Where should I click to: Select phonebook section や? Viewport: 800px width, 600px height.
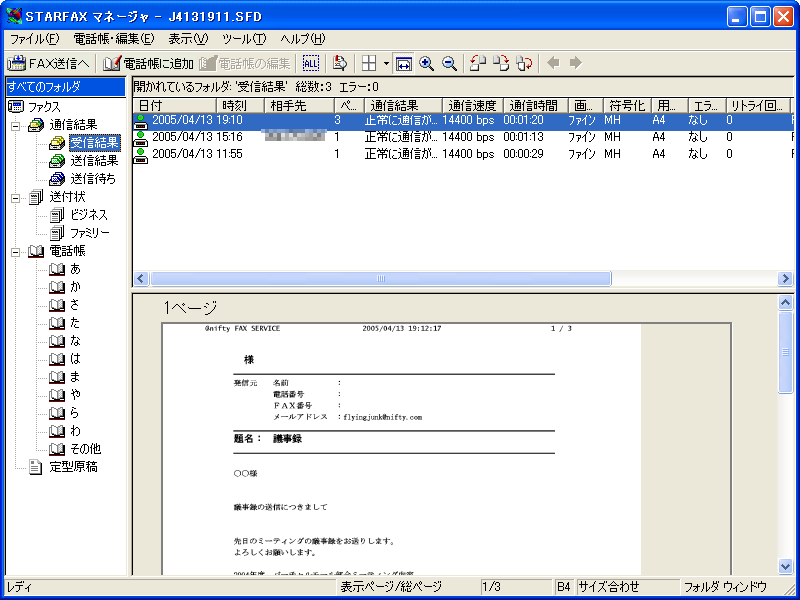pos(76,395)
